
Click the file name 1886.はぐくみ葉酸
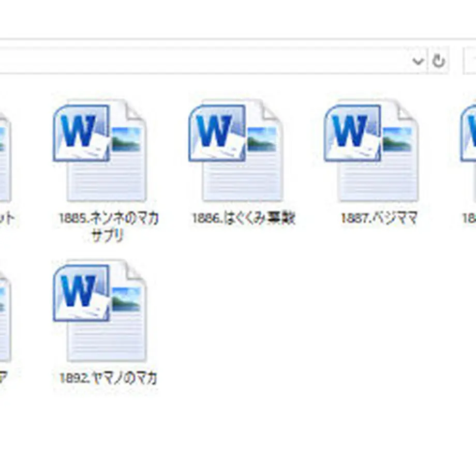pos(244,218)
